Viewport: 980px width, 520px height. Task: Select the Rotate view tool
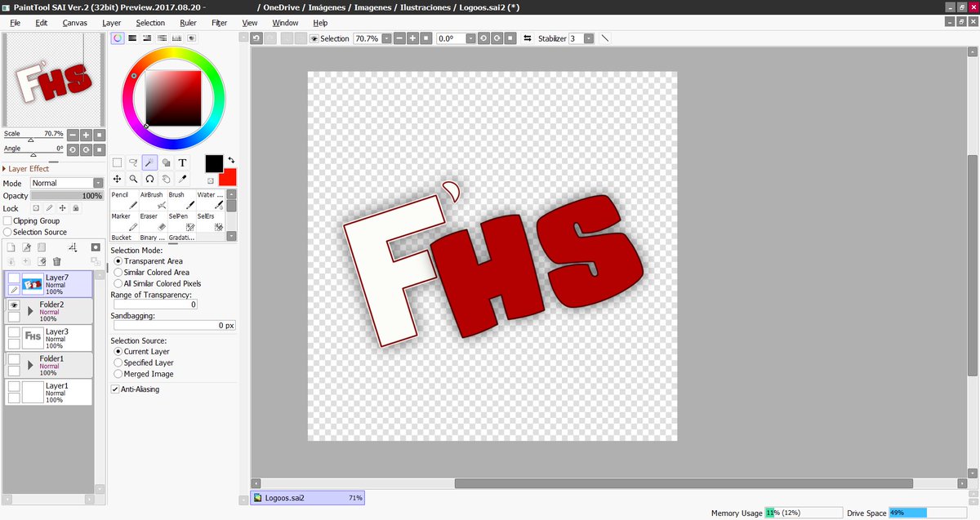pos(149,178)
